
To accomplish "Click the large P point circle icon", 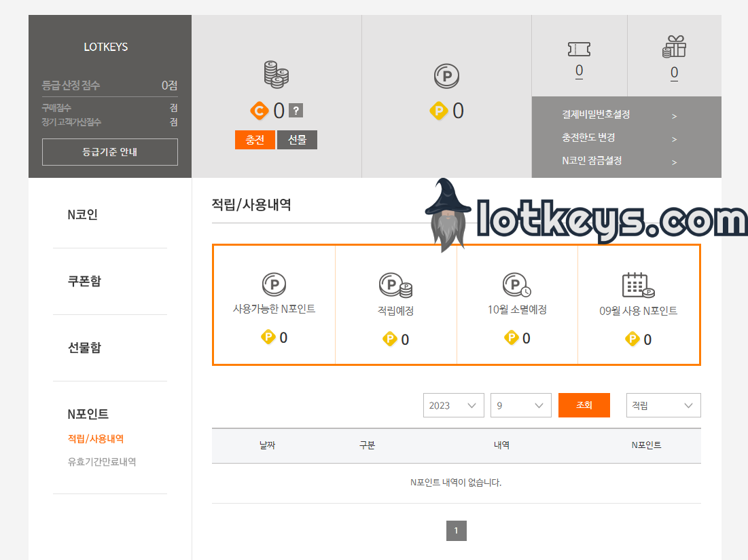I will [446, 76].
